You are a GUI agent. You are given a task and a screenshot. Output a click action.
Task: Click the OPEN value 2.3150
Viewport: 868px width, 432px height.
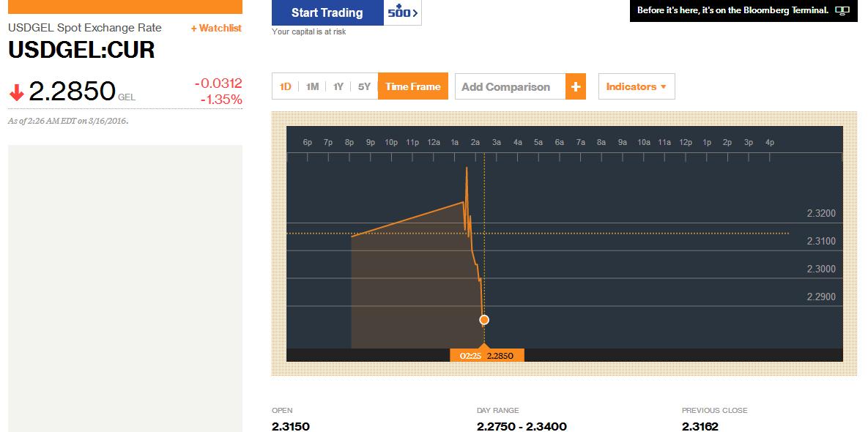click(291, 426)
